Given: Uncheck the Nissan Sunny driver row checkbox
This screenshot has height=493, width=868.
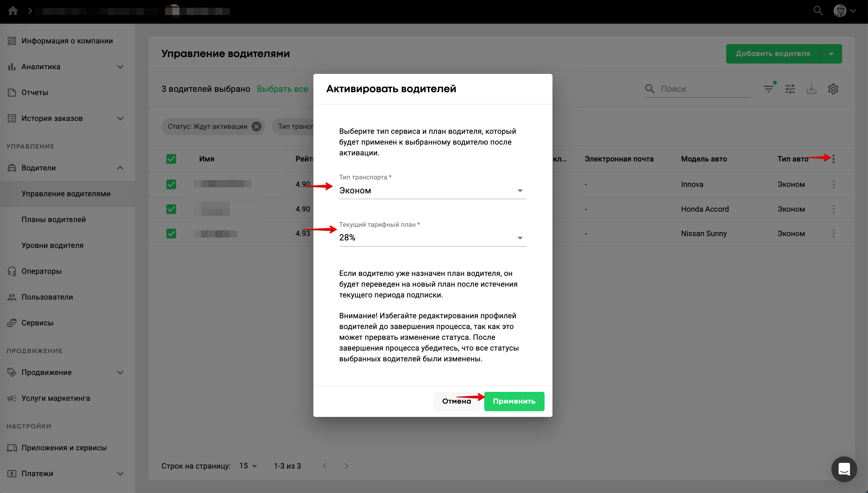Looking at the screenshot, I should pyautogui.click(x=171, y=234).
